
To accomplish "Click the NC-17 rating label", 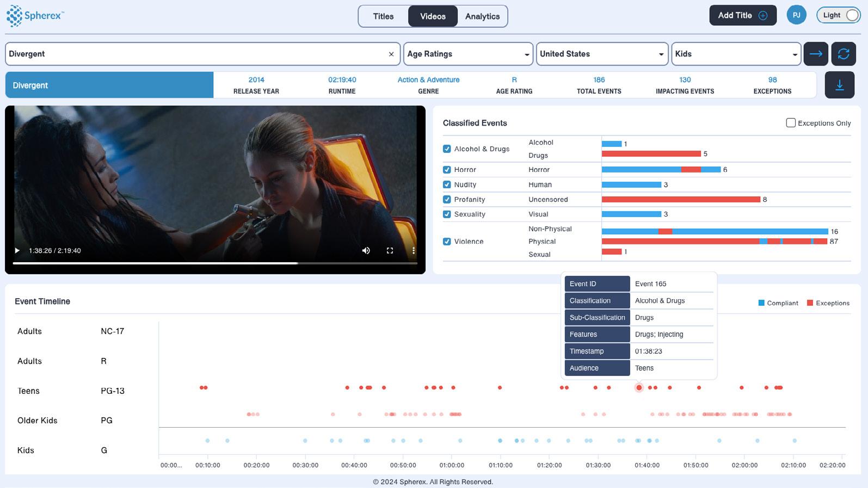I will coord(112,331).
